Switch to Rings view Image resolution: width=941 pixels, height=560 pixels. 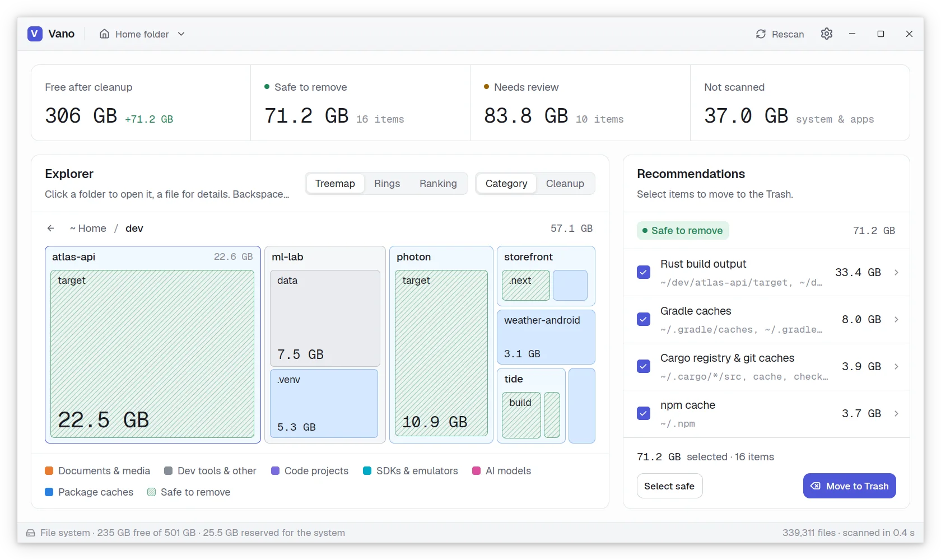387,184
